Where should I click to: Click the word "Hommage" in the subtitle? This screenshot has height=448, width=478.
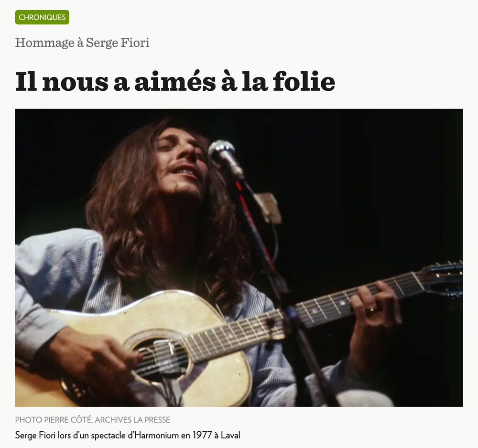tap(45, 43)
